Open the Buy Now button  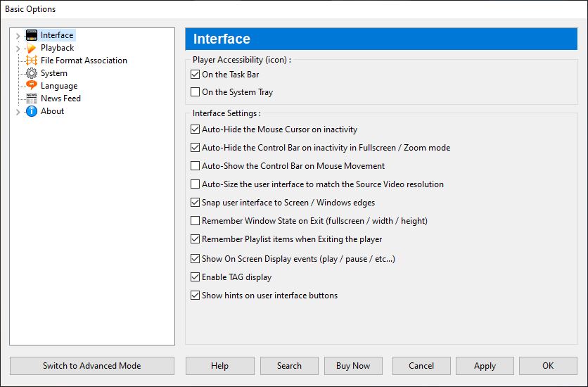point(353,366)
